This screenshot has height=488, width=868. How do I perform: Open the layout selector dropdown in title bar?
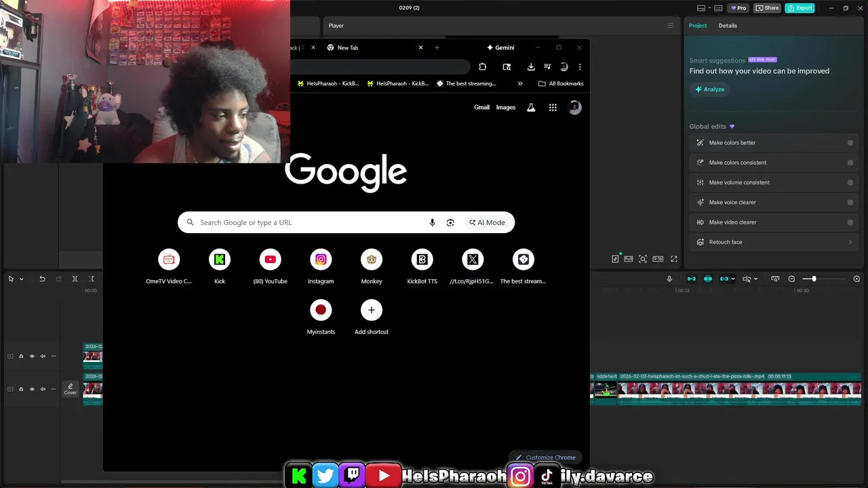click(704, 8)
